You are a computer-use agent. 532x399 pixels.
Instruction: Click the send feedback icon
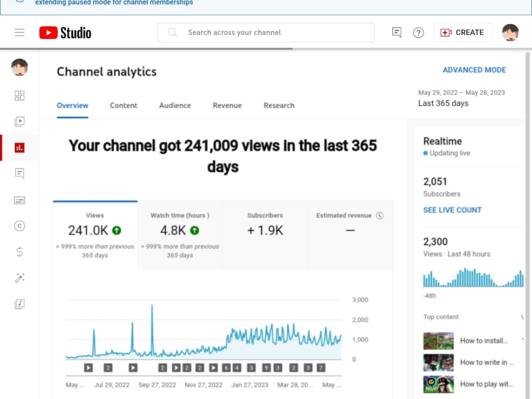[396, 32]
